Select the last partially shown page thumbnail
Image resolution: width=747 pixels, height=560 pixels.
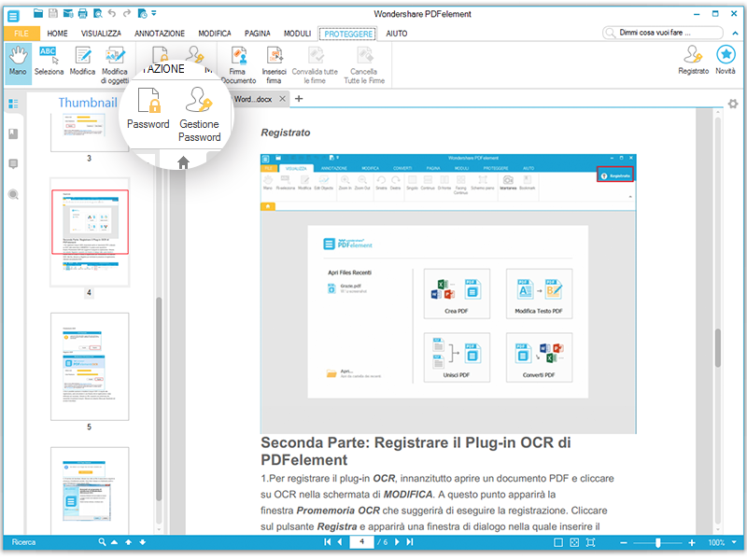pos(90,491)
